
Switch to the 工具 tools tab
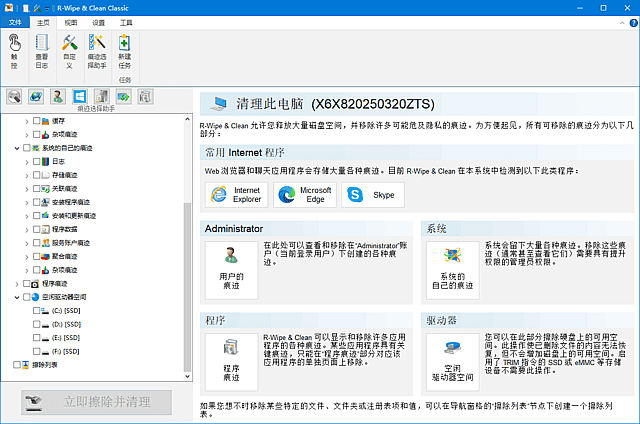click(126, 22)
